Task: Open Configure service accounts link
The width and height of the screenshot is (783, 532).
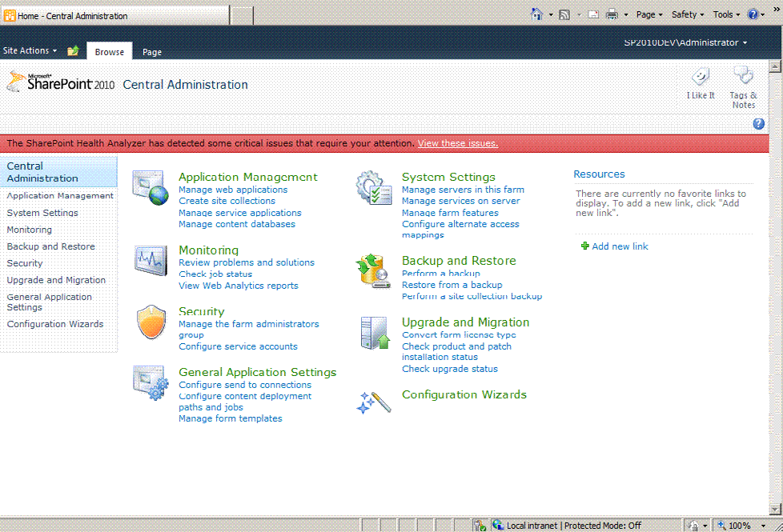Action: pyautogui.click(x=239, y=346)
